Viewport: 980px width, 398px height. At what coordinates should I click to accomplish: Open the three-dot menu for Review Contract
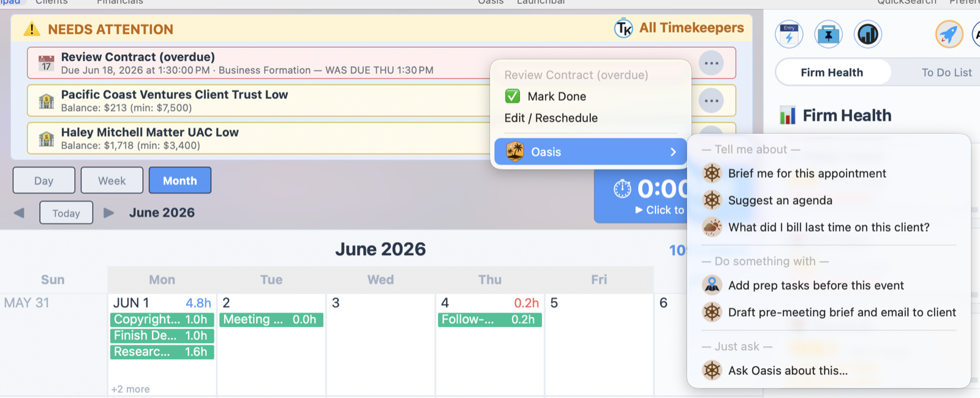(711, 63)
